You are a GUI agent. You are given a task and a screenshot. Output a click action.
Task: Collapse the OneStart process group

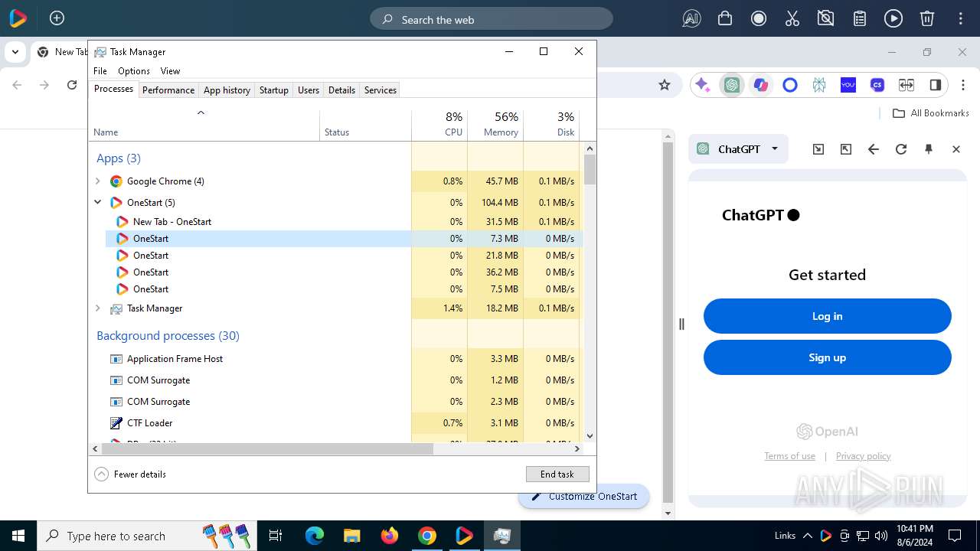[97, 203]
